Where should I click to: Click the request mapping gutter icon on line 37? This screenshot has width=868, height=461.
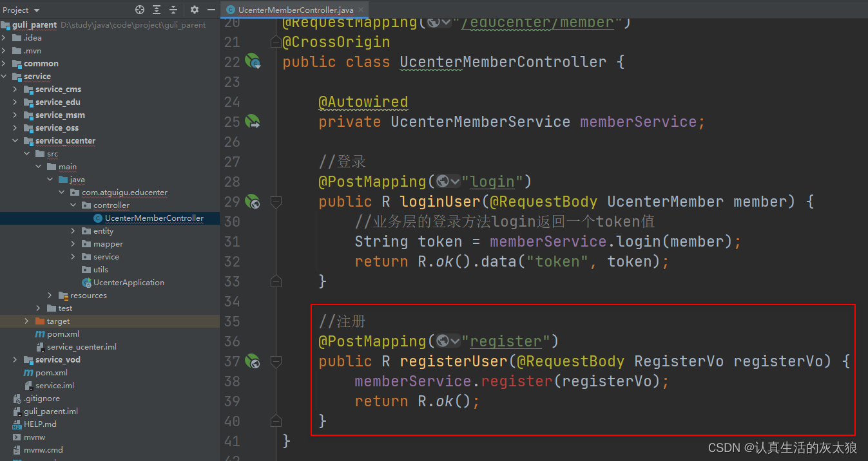[253, 361]
